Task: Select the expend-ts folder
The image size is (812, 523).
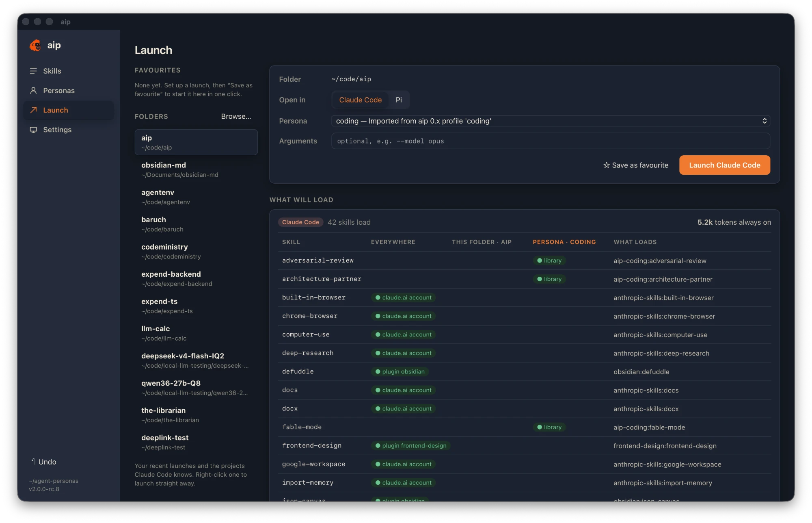Action: pos(196,306)
